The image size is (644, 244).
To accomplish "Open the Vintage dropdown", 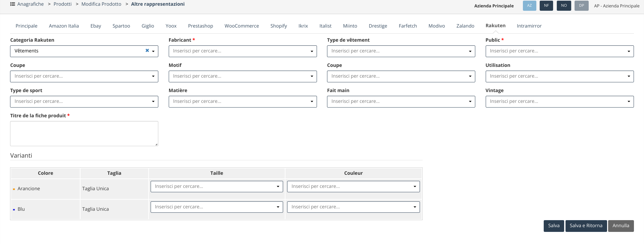I will click(x=559, y=101).
